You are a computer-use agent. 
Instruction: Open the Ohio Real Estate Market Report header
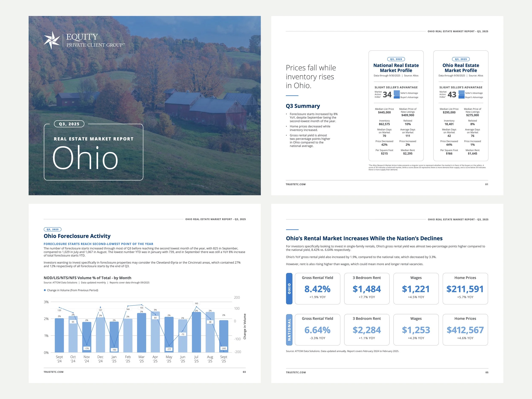458,31
